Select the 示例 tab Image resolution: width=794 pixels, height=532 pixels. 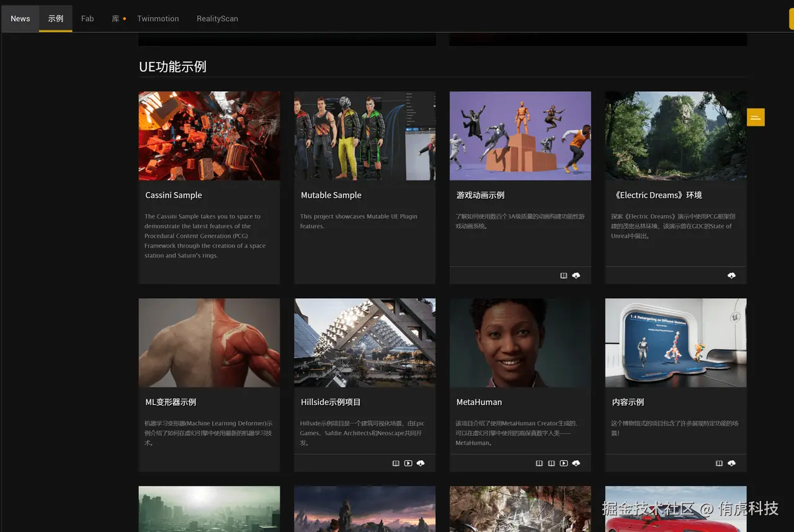(56, 19)
